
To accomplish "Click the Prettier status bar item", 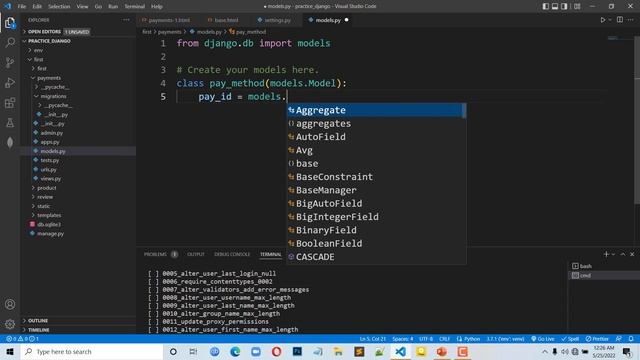I will coord(597,339).
